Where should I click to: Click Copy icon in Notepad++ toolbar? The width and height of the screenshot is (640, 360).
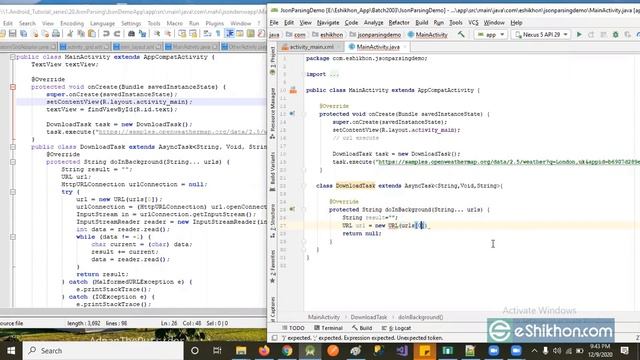click(81, 33)
